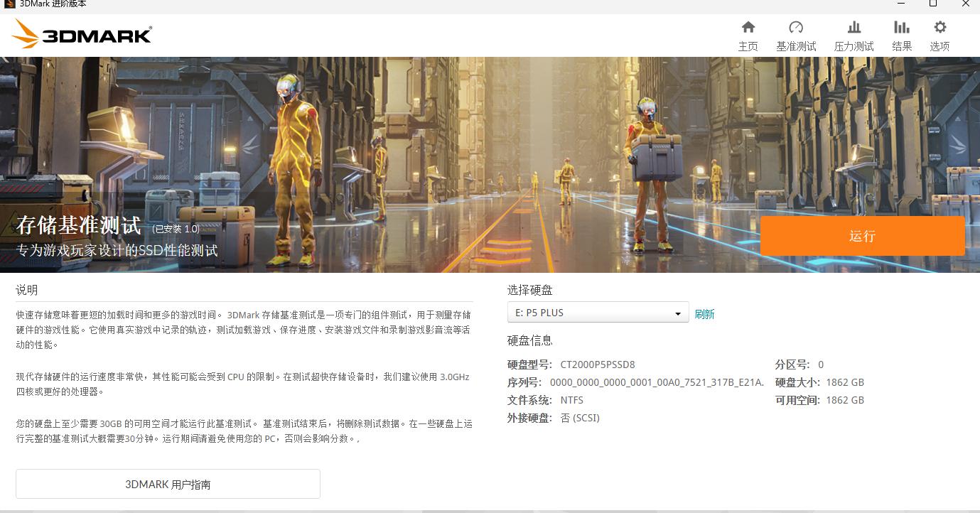Select the 基准测试 menu entry
The width and height of the screenshot is (980, 513).
796,46
